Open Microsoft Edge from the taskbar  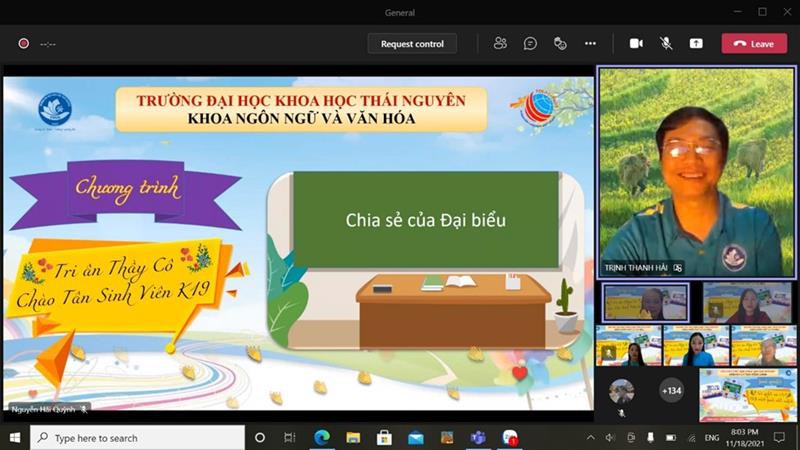(322, 438)
